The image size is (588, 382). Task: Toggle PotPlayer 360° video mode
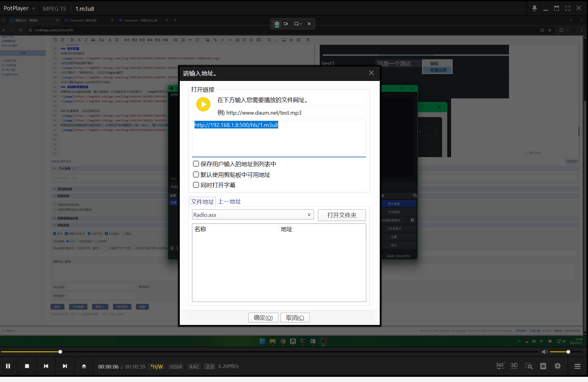coord(500,366)
